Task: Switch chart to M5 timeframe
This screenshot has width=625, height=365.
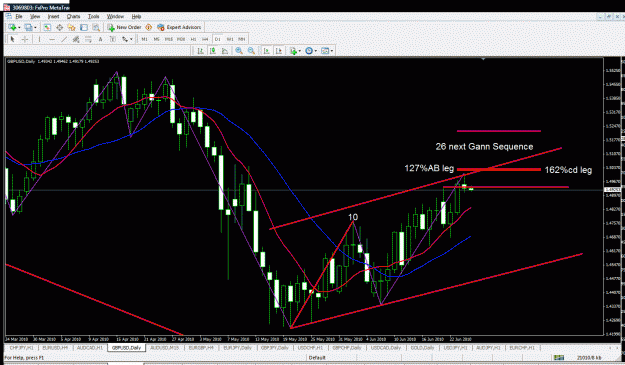Action: pyautogui.click(x=157, y=39)
